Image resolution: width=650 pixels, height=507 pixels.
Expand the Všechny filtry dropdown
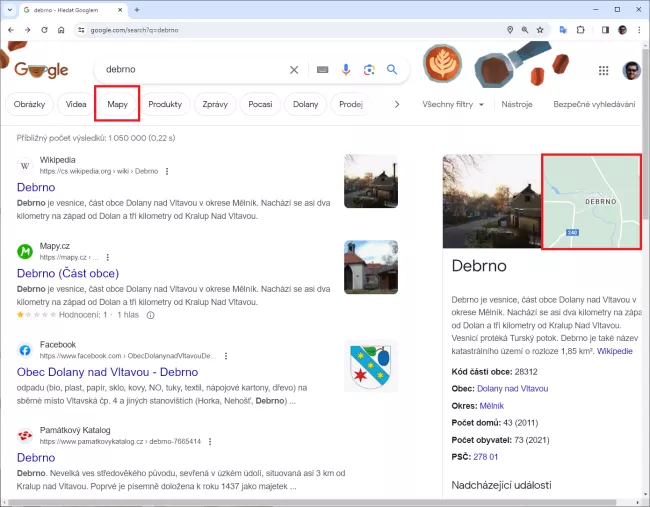(x=453, y=104)
